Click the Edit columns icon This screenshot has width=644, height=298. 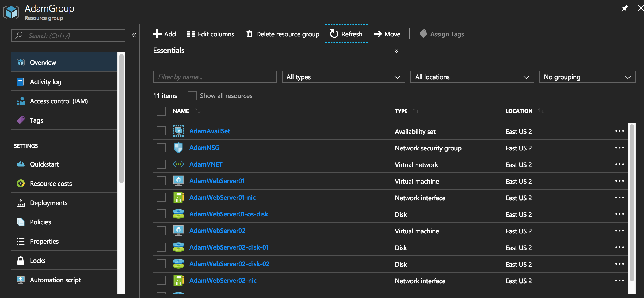point(191,34)
